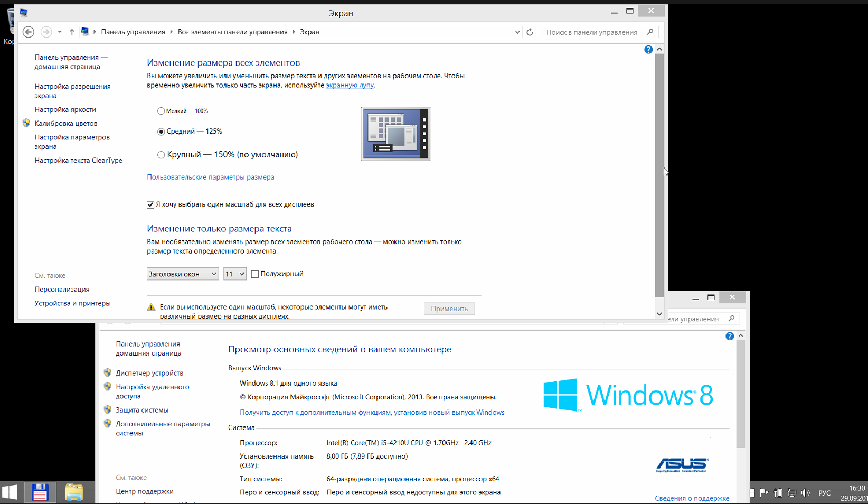The width and height of the screenshot is (868, 504).
Task: Open the Action Center flag in the system tray
Action: 764,493
